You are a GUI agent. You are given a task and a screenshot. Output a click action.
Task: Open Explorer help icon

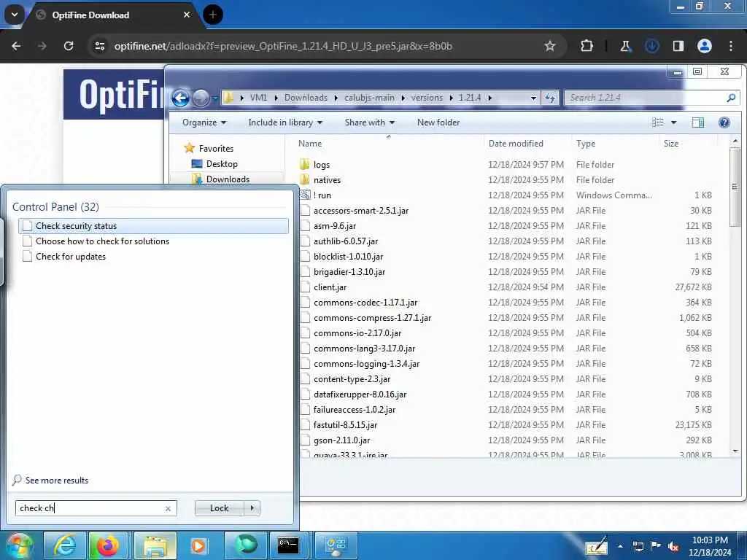pos(724,122)
